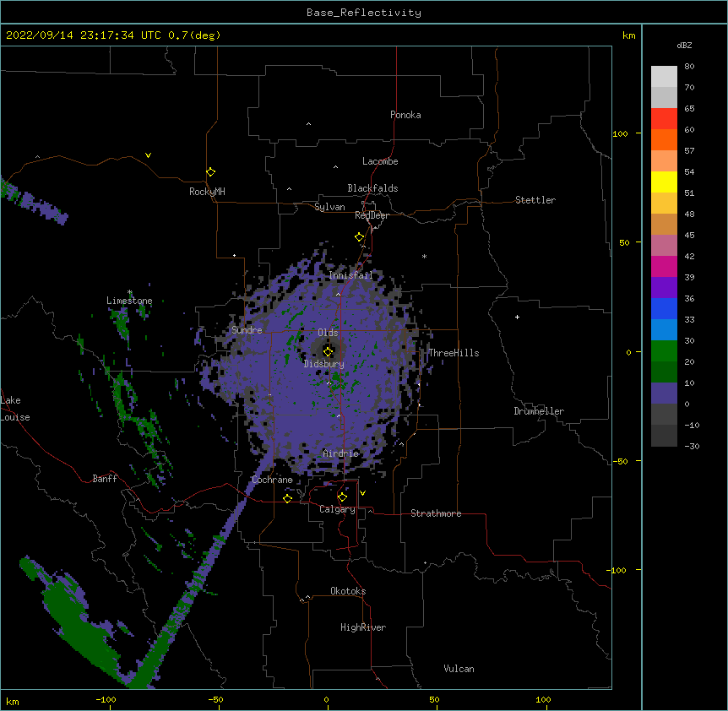This screenshot has height=711, width=728.
Task: Click the Cochrane city label
Action: tap(273, 480)
